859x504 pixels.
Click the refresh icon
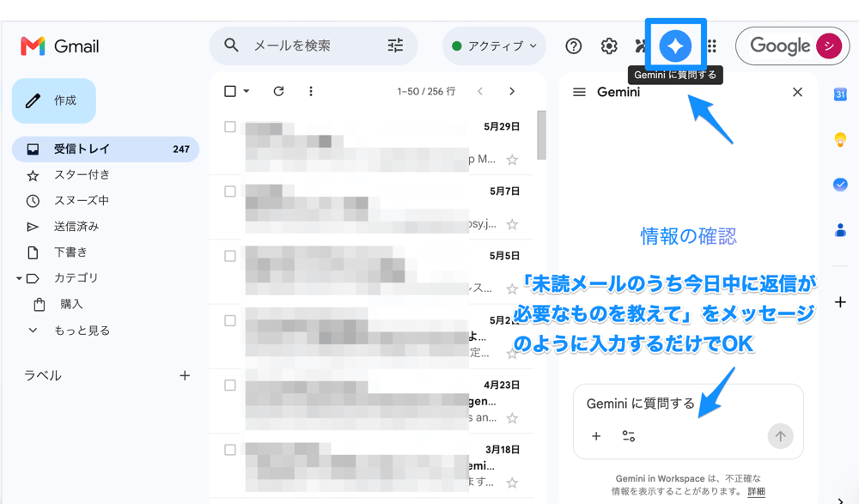coord(278,91)
